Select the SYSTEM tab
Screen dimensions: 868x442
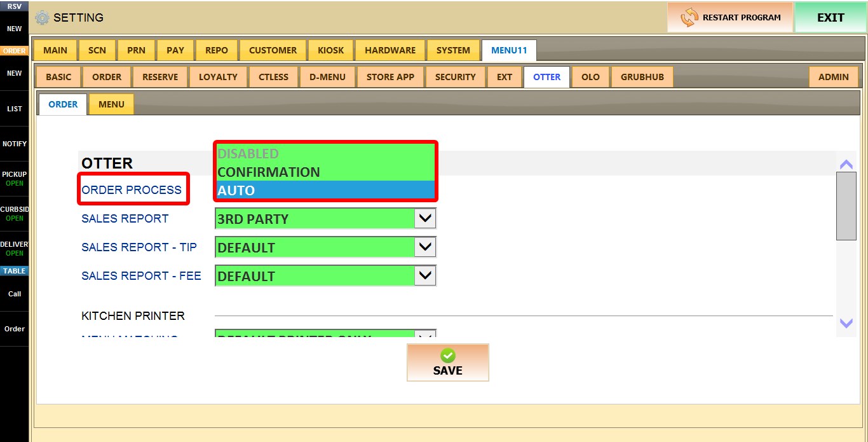(453, 50)
